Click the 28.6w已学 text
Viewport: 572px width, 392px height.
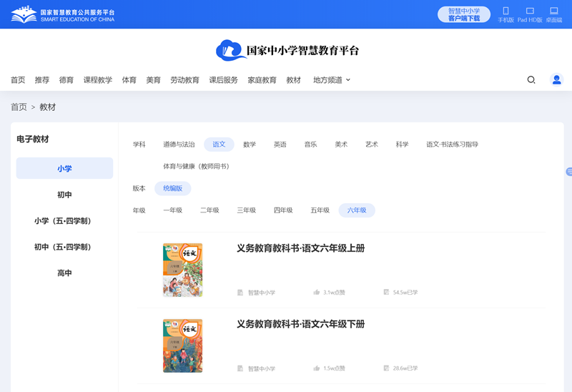pyautogui.click(x=405, y=368)
